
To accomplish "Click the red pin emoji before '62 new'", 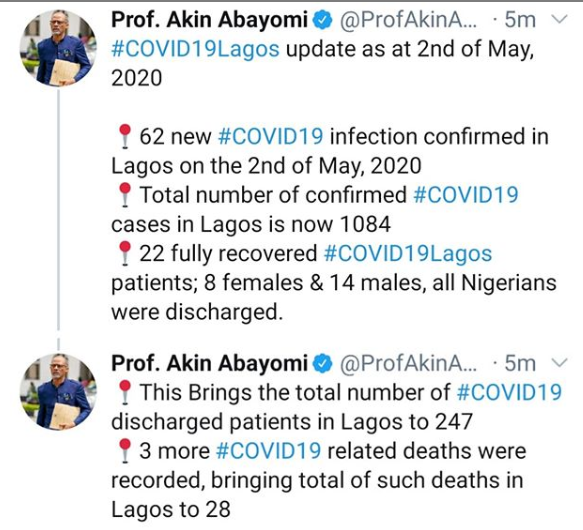I will [125, 136].
